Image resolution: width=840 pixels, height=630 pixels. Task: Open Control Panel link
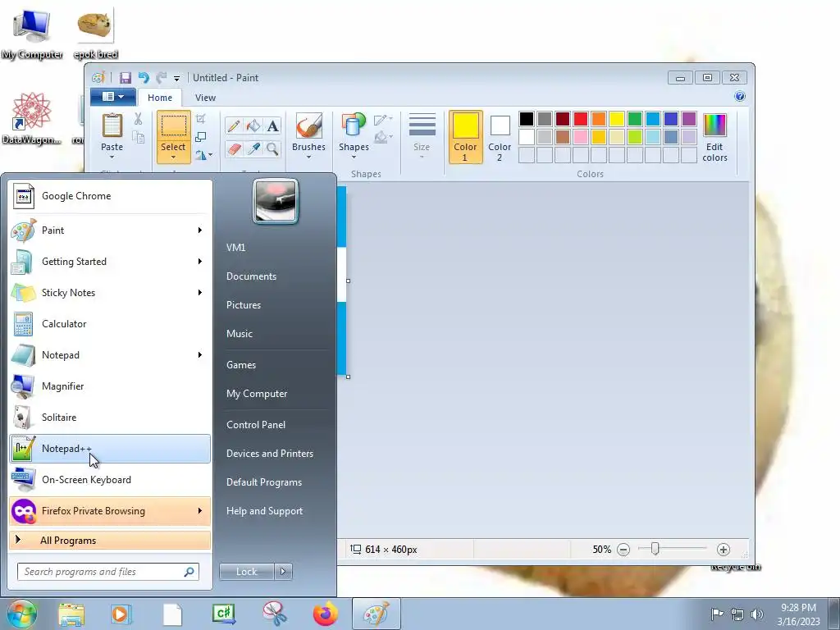pos(256,425)
